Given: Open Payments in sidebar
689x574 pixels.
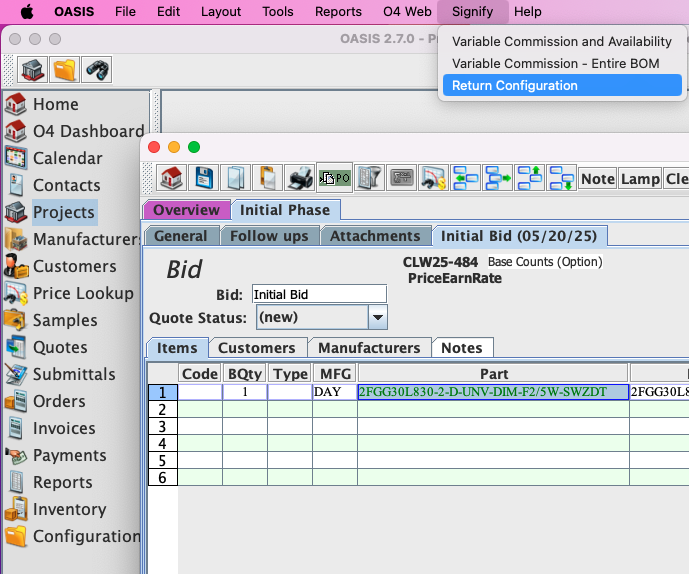Looking at the screenshot, I should [x=55, y=455].
